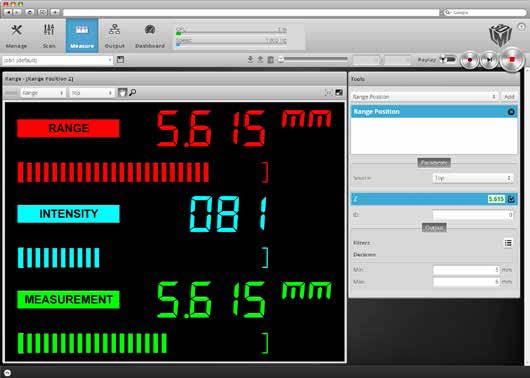
Task: Click the red stop button
Action: 512,60
